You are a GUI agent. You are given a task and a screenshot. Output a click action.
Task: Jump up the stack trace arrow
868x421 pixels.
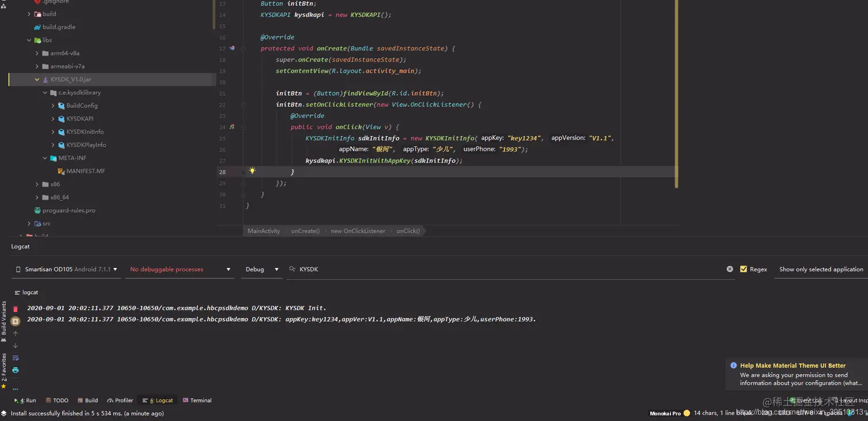(x=15, y=334)
